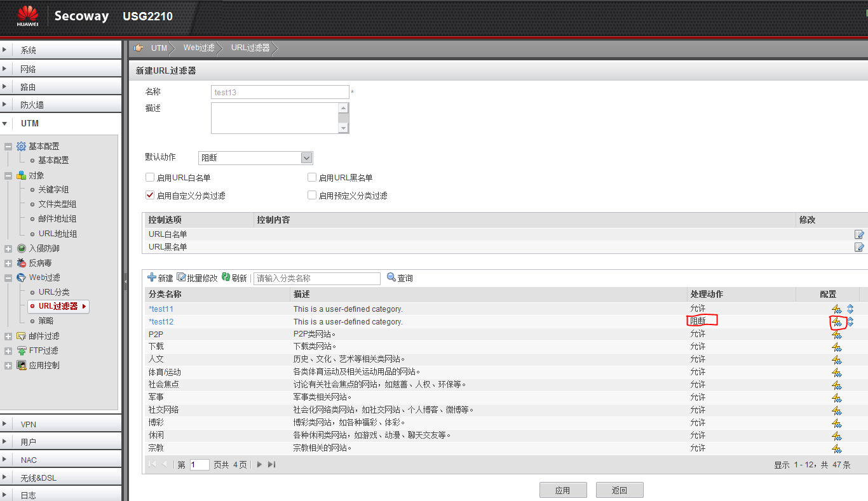The height and width of the screenshot is (501, 868).
Task: Enable the 启用URL黑名单 checkbox
Action: point(312,178)
